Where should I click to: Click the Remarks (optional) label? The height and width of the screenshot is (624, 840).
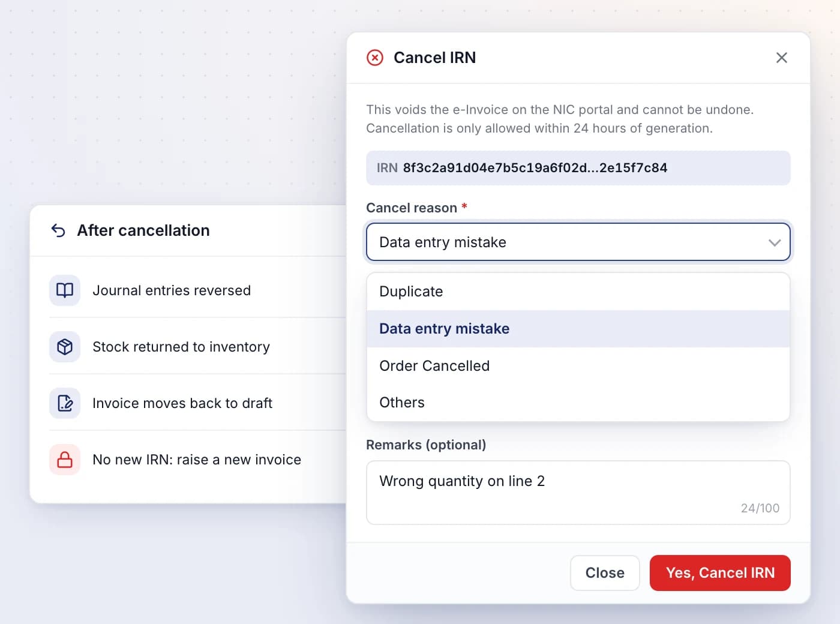point(426,445)
